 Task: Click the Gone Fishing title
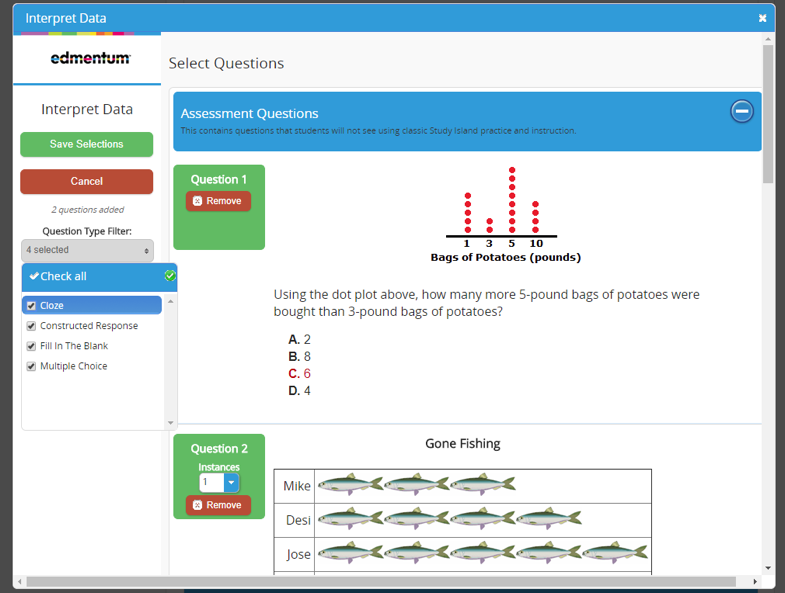click(463, 444)
